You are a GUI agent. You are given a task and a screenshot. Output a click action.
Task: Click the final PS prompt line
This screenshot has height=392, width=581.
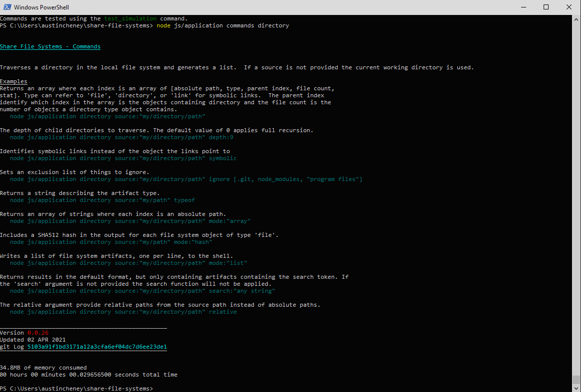[x=76, y=389]
